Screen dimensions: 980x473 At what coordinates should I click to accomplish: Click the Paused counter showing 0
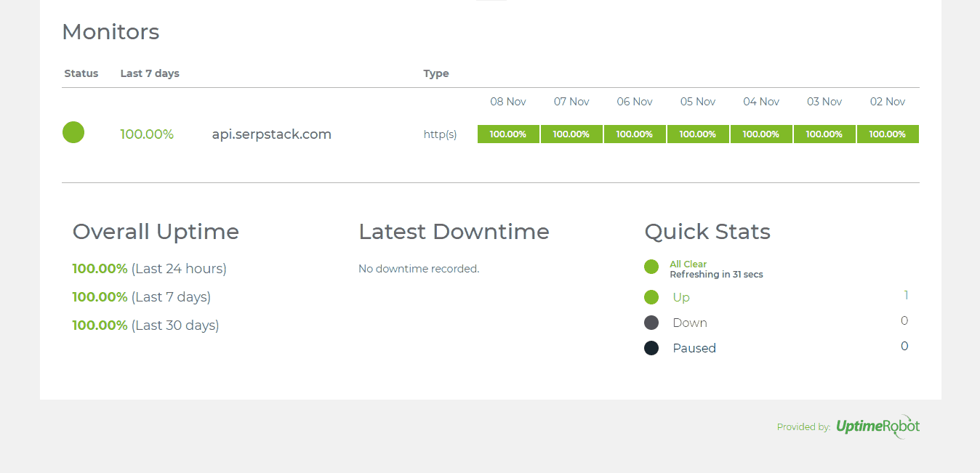(904, 346)
